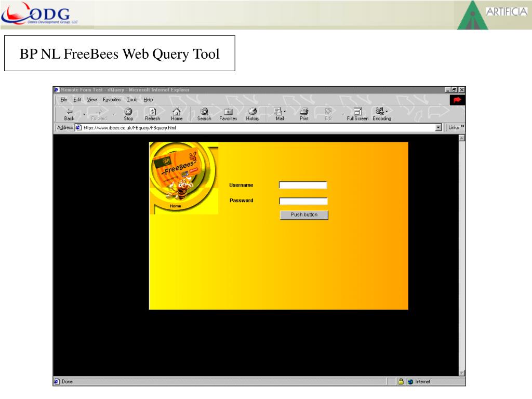This screenshot has height=399, width=532.
Task: Click the IE logo in window title bar
Action: pyautogui.click(x=57, y=90)
